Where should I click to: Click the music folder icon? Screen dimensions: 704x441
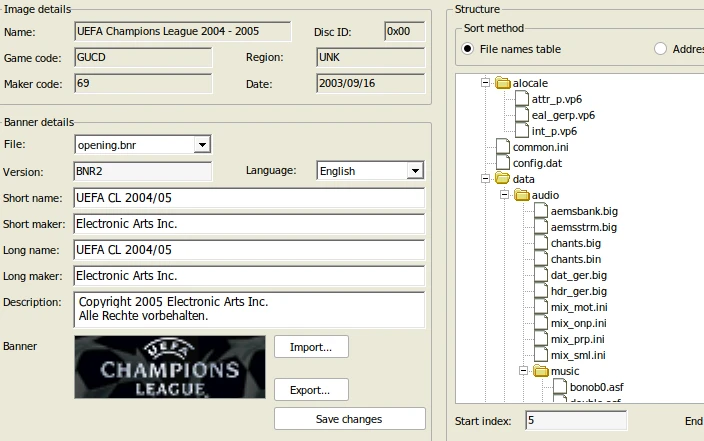541,371
